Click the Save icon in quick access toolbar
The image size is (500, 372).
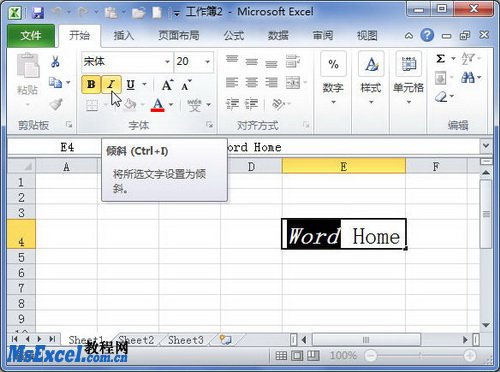38,13
